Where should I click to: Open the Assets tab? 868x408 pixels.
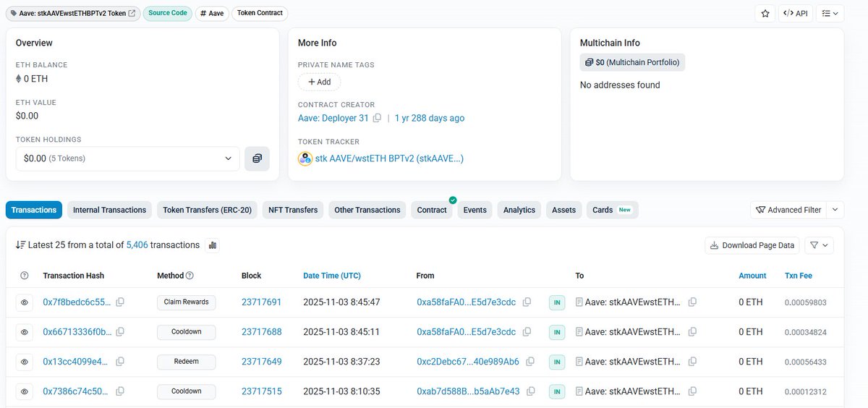tap(563, 210)
